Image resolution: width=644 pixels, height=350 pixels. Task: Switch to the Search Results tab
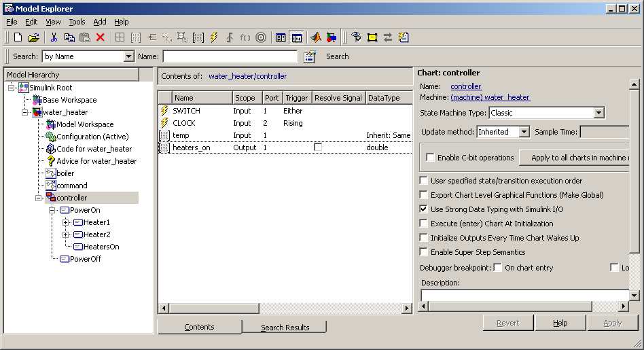point(284,327)
